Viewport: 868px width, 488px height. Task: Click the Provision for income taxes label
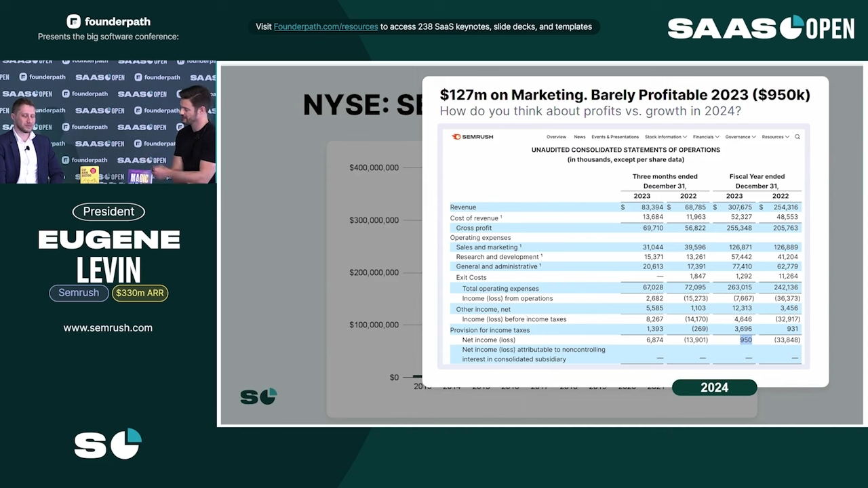tap(490, 330)
